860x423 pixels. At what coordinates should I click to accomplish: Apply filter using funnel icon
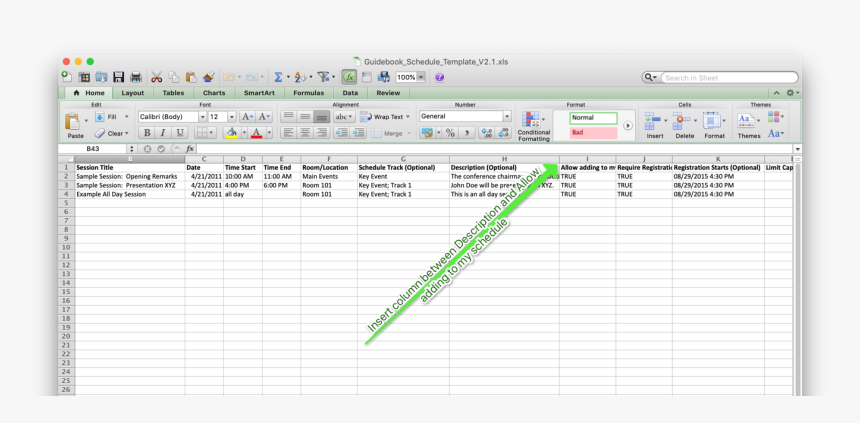(x=324, y=77)
